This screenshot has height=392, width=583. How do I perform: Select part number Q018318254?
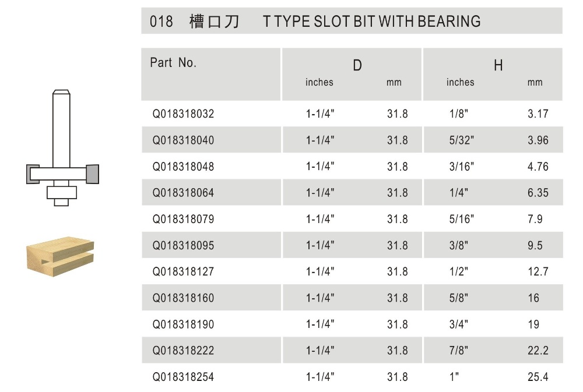[183, 377]
